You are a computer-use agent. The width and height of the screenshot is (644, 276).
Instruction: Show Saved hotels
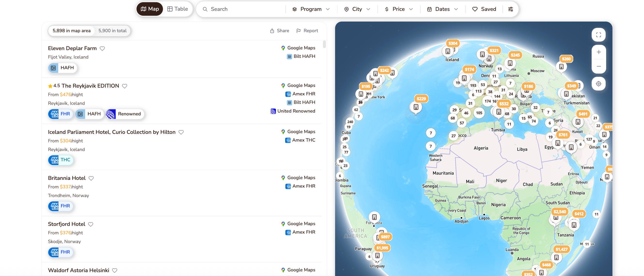point(484,9)
